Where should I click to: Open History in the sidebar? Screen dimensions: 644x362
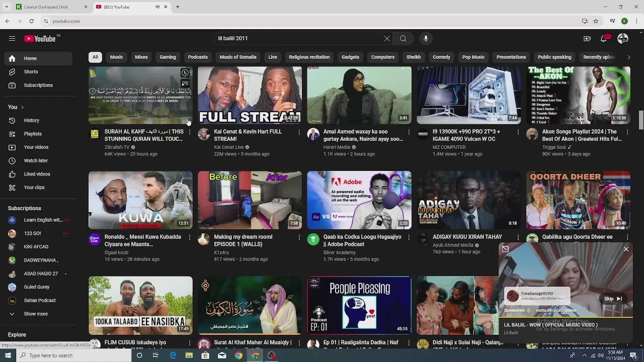[38, 120]
